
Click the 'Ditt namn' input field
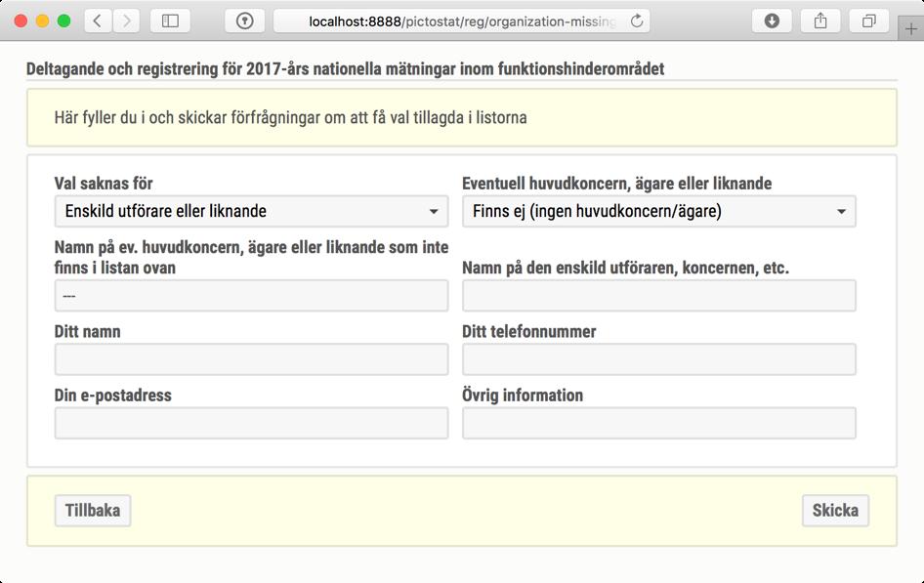pos(252,359)
